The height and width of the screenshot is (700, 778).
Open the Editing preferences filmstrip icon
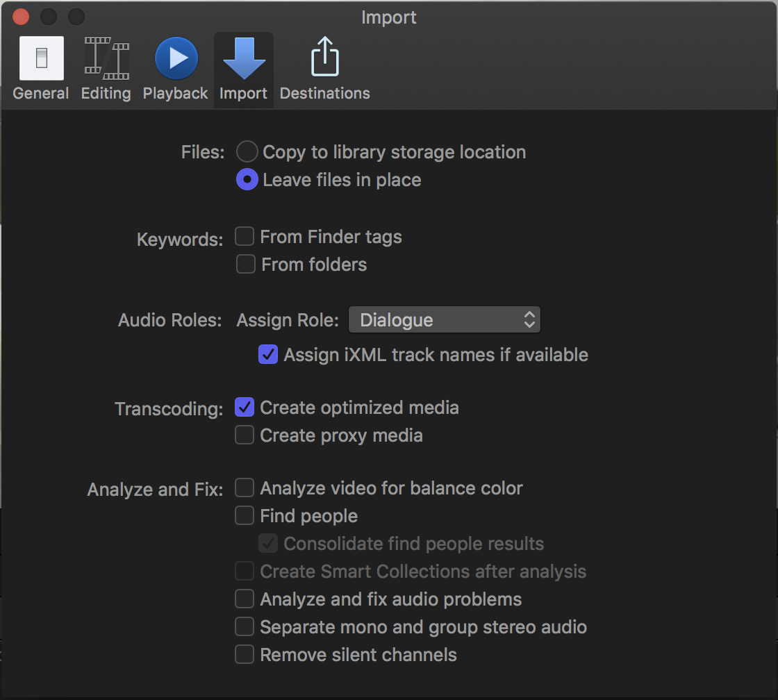click(106, 58)
